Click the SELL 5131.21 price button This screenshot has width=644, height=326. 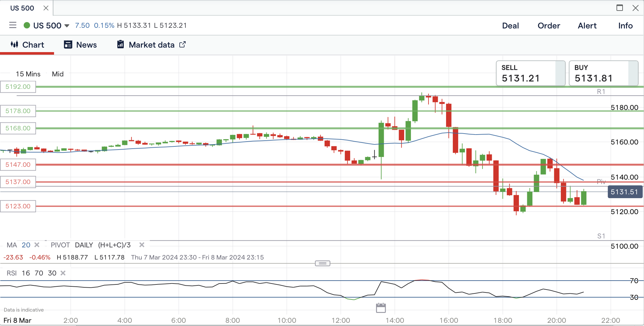click(530, 73)
